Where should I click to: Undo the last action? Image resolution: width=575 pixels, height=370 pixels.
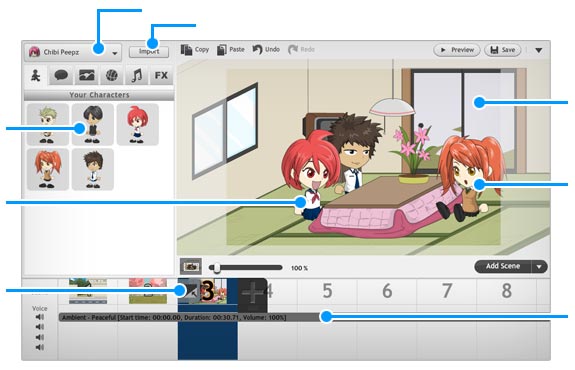point(257,50)
